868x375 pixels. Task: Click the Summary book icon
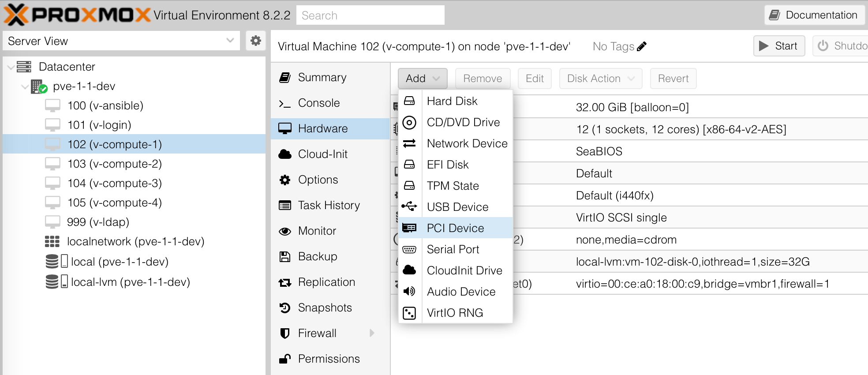pyautogui.click(x=285, y=78)
